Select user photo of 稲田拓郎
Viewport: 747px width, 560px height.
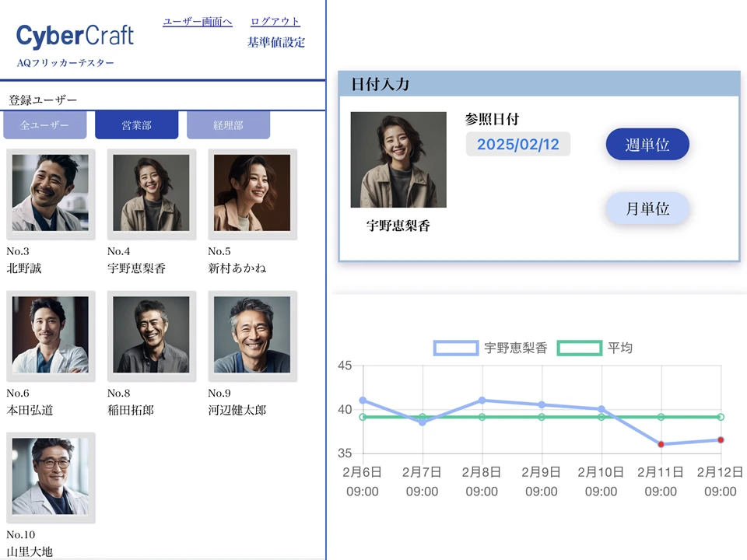(x=152, y=335)
